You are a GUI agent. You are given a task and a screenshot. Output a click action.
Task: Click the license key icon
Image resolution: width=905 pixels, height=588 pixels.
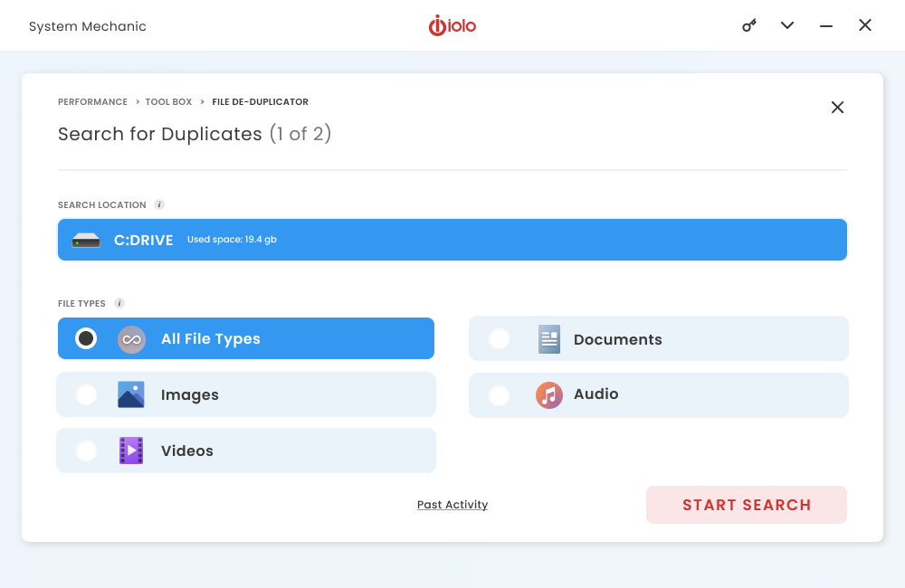[x=749, y=25]
